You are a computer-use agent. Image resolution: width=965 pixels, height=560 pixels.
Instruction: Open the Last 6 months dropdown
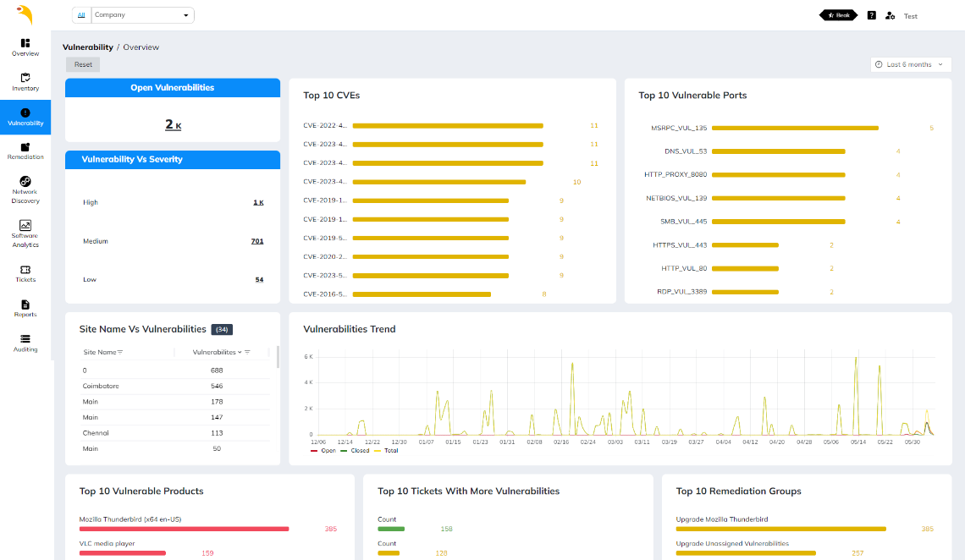tap(911, 64)
